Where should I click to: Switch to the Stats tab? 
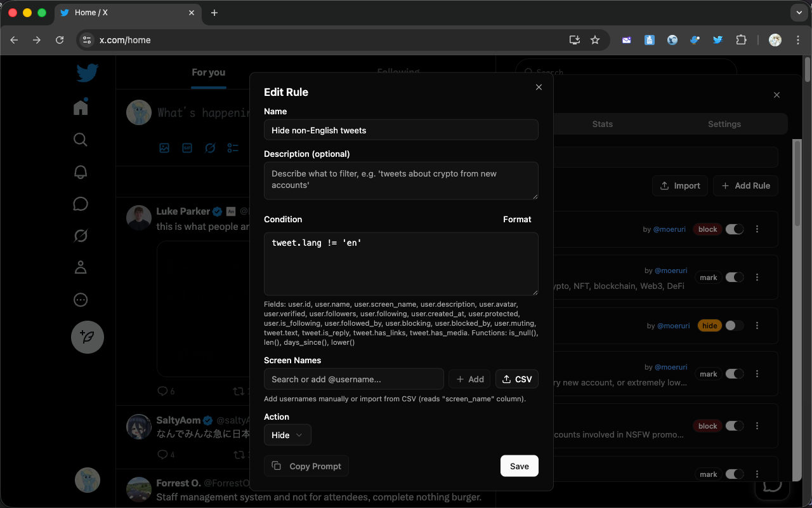(x=602, y=124)
